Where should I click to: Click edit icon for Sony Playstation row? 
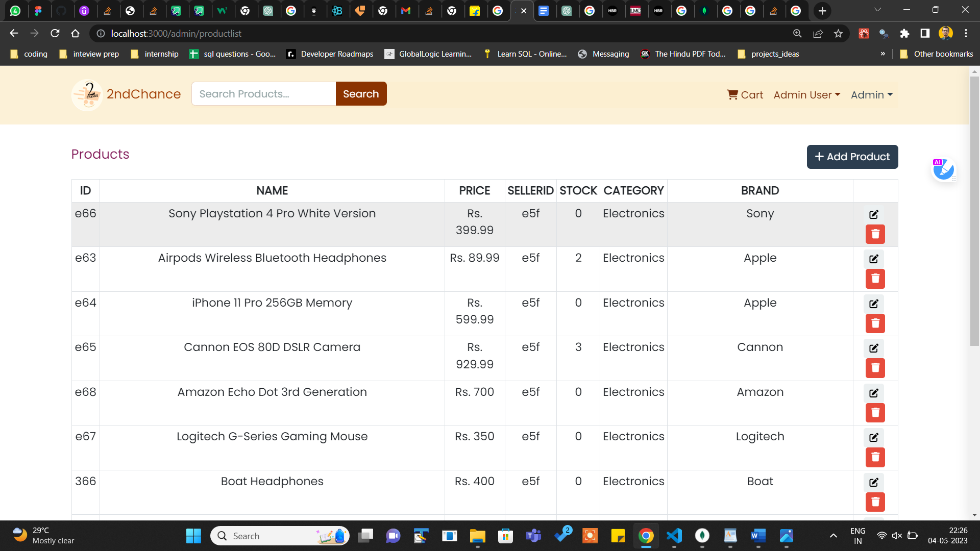pyautogui.click(x=874, y=214)
